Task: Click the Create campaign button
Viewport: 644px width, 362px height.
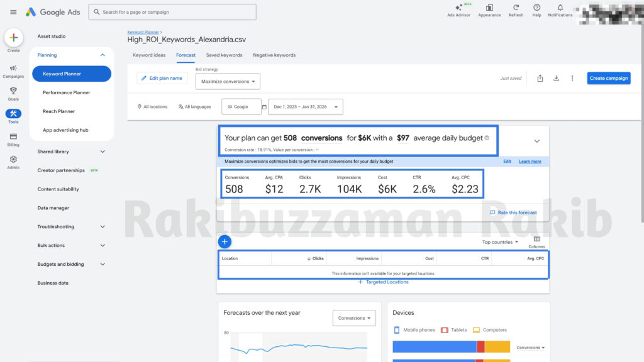Action: point(608,79)
